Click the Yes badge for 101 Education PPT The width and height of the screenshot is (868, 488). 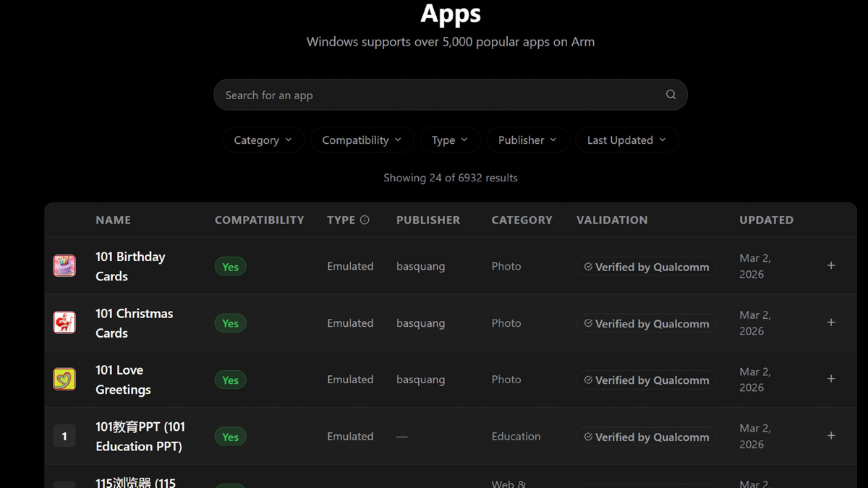[x=230, y=437]
